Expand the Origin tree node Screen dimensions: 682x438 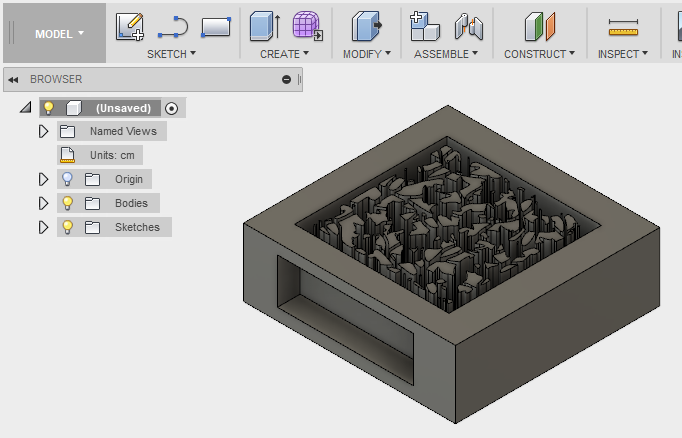click(x=43, y=179)
